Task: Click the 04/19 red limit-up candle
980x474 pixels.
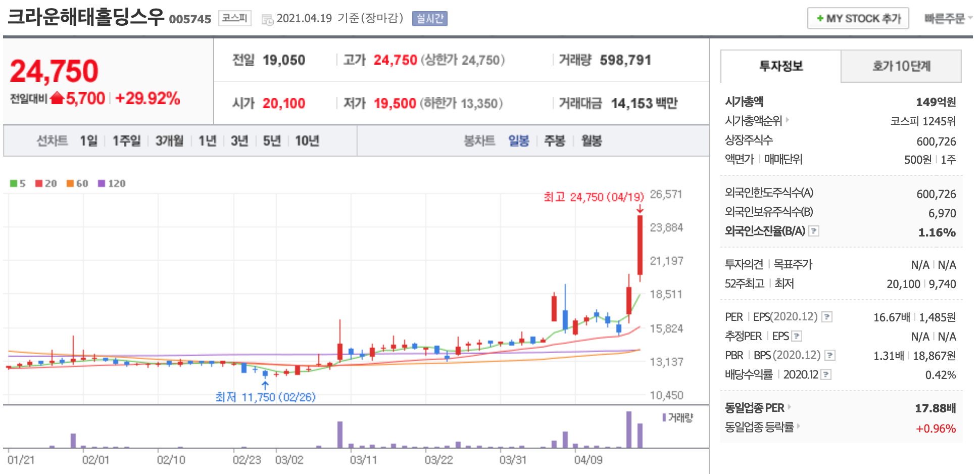Action: pyautogui.click(x=640, y=245)
